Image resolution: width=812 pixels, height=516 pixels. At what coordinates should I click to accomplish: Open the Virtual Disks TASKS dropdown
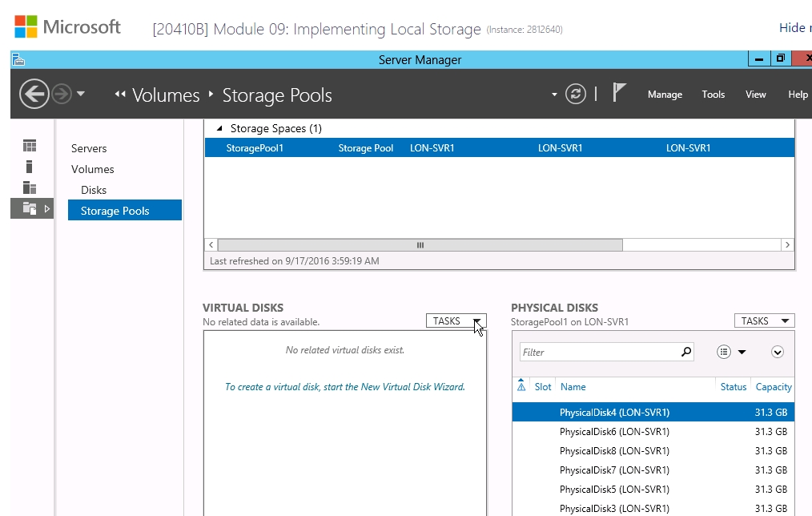tap(456, 321)
